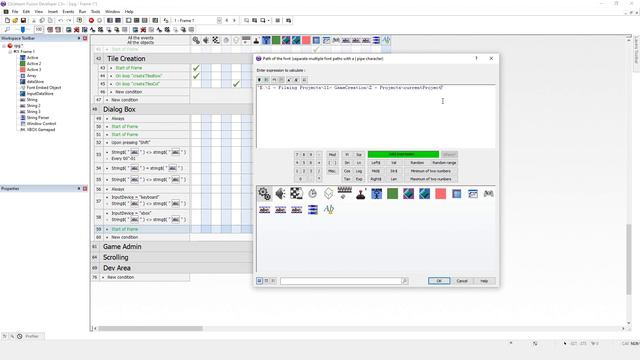Select Font Embed Object in workspace tree
640x360 pixels.
[x=44, y=88]
